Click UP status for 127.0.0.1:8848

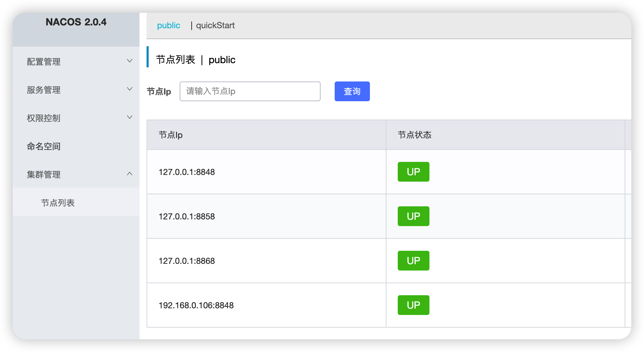413,172
